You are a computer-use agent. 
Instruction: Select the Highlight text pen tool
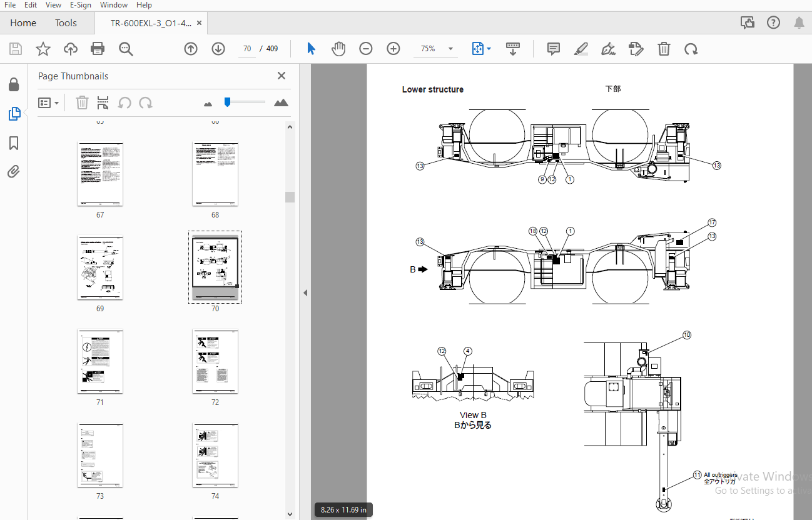pos(581,49)
